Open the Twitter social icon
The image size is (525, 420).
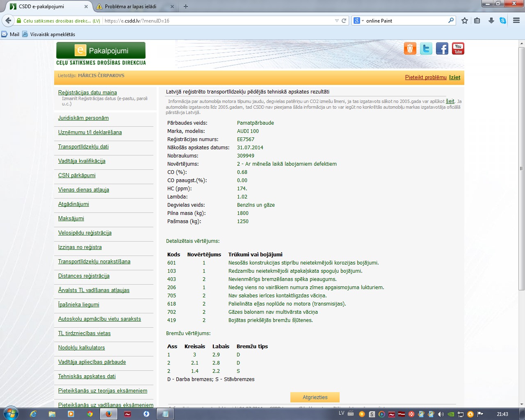[x=426, y=49]
